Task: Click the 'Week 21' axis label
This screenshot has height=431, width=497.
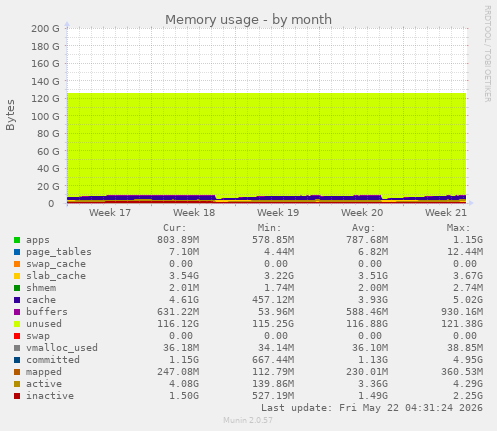Action: tap(446, 213)
